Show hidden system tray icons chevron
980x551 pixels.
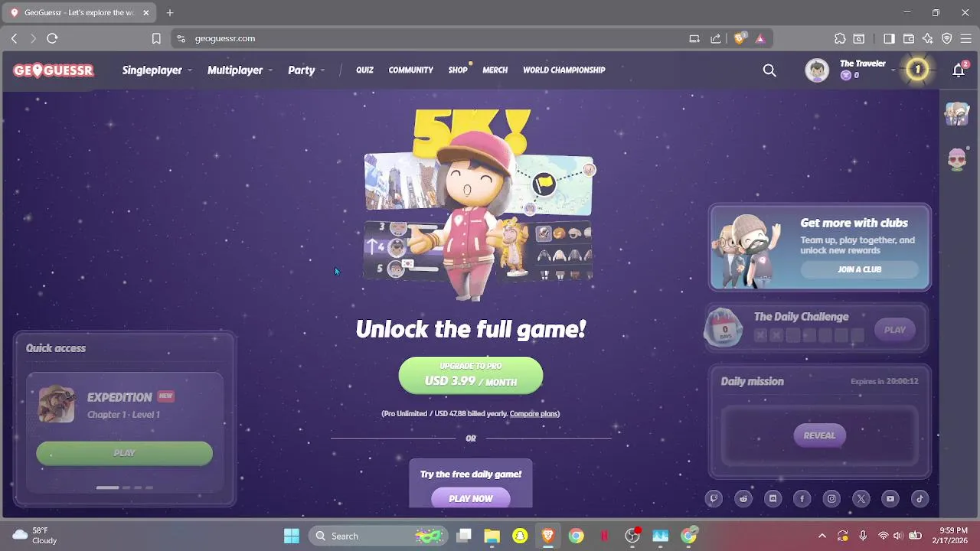pos(822,536)
